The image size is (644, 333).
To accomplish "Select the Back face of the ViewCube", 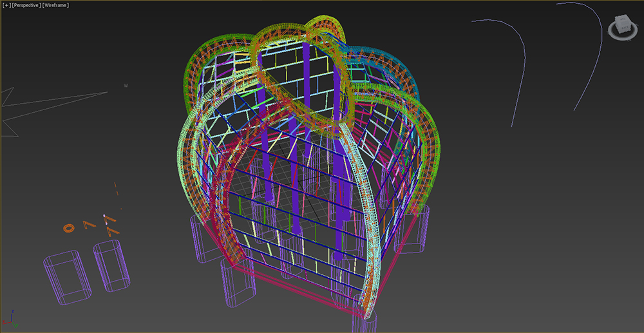I will point(625,30).
